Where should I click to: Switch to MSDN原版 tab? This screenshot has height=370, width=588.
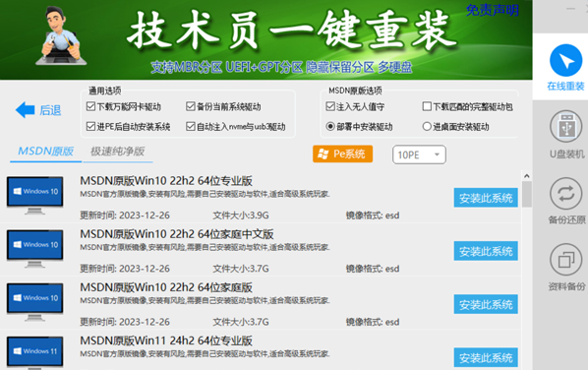46,152
